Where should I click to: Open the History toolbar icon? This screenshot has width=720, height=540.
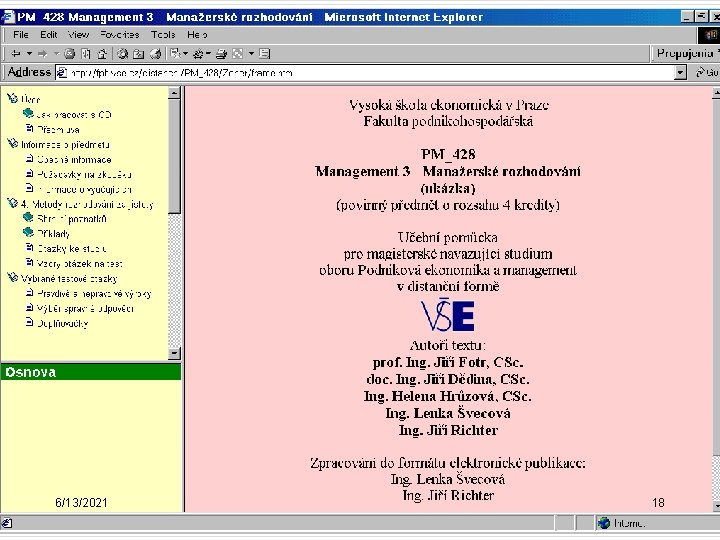pos(155,54)
